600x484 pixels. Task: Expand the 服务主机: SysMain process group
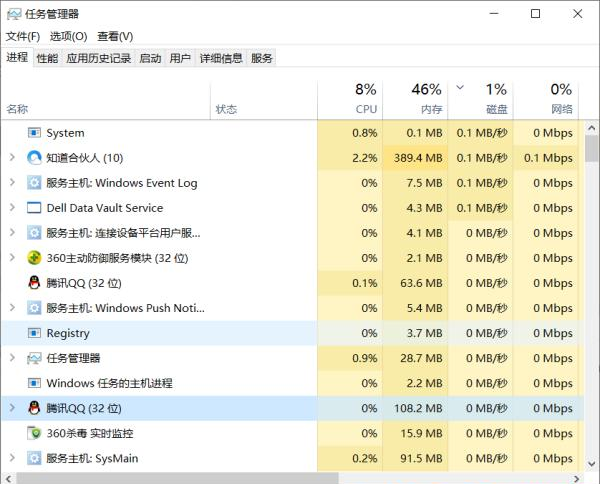11,459
